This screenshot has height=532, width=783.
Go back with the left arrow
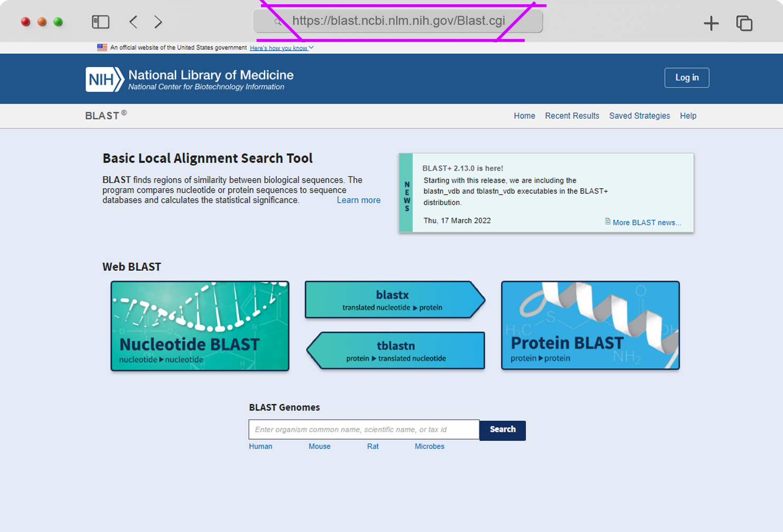(133, 22)
